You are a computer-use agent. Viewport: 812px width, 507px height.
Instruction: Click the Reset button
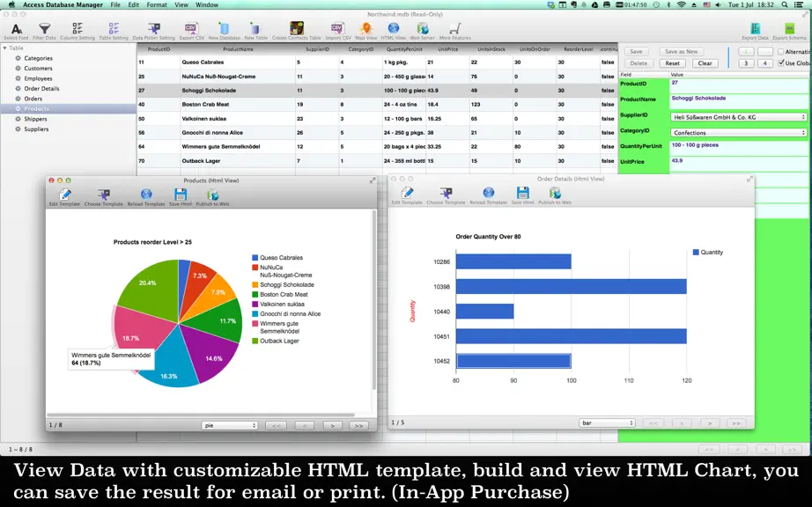[673, 63]
